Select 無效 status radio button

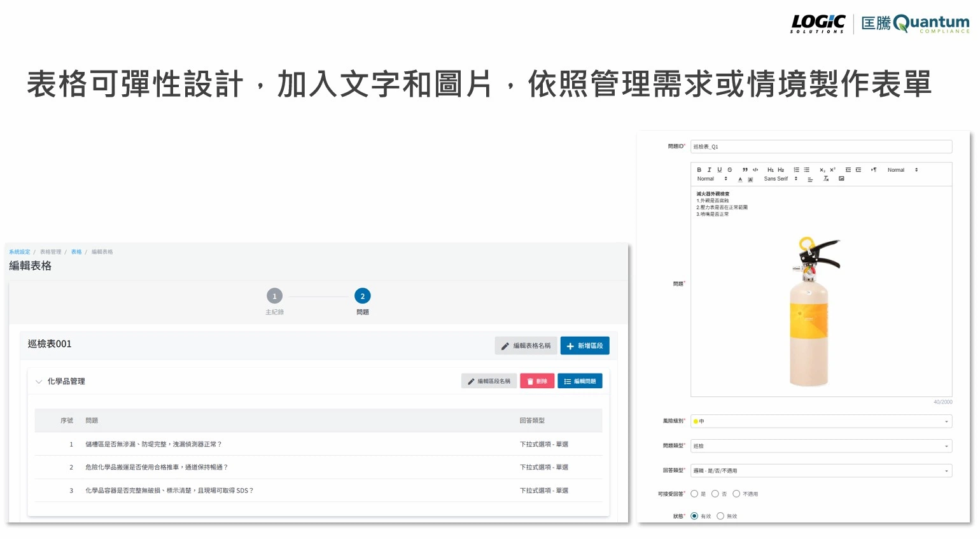[x=720, y=516]
